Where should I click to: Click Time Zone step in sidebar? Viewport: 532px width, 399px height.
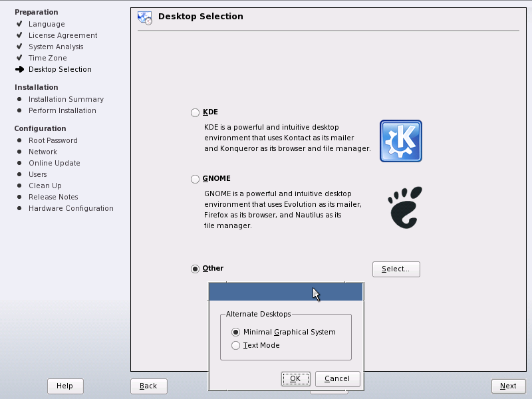pyautogui.click(x=47, y=58)
